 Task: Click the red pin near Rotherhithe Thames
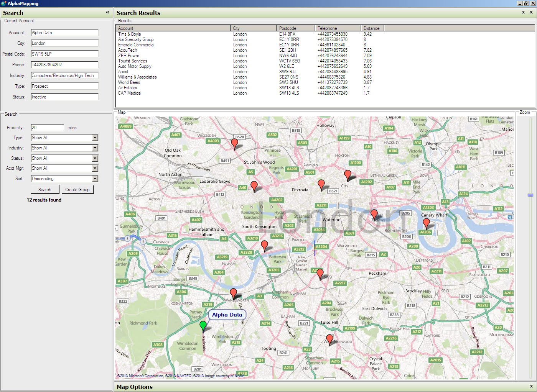[374, 215]
